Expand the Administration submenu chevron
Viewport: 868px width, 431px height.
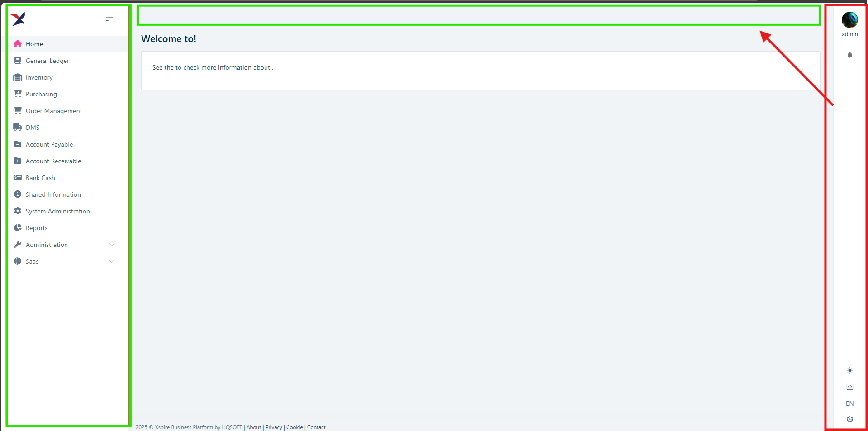pyautogui.click(x=112, y=245)
